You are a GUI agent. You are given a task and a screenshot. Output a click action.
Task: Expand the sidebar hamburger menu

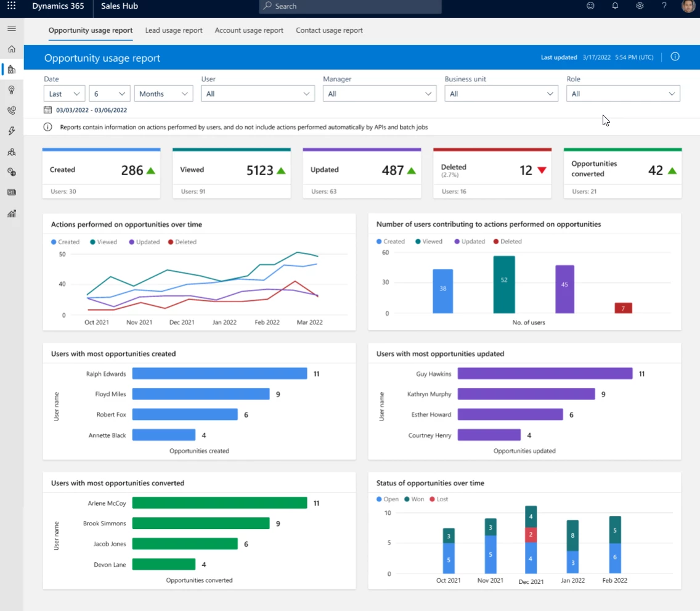click(11, 28)
